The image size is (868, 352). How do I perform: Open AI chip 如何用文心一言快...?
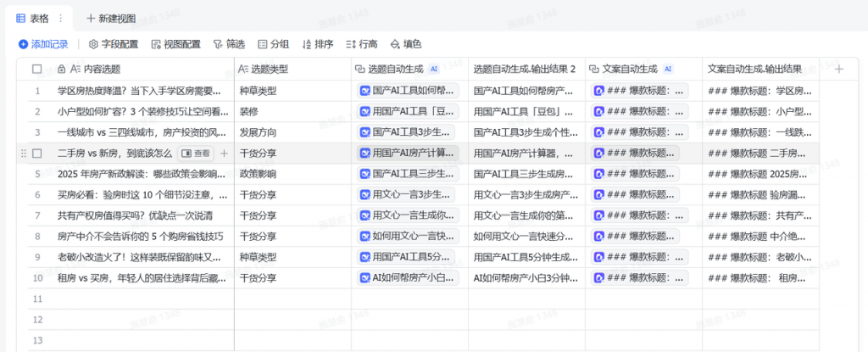[408, 236]
